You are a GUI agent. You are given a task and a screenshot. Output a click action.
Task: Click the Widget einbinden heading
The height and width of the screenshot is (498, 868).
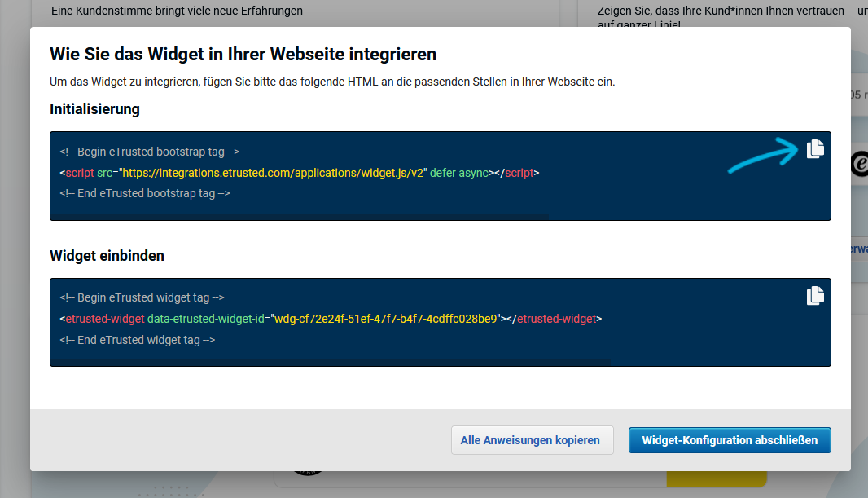[x=107, y=256]
